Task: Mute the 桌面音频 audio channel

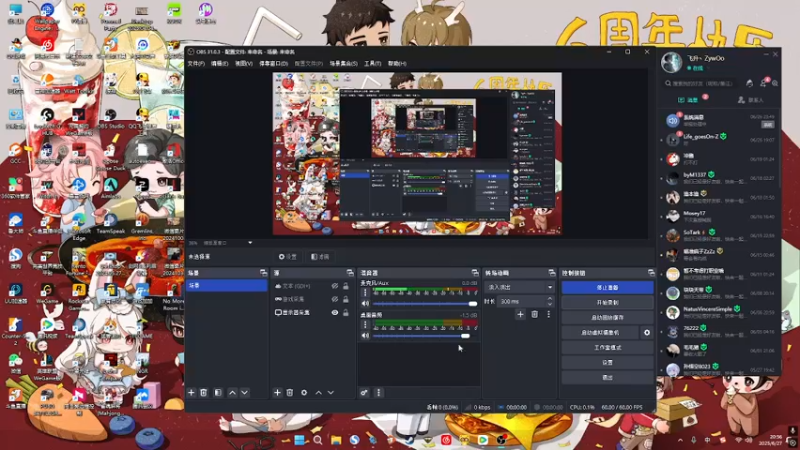Action: click(x=365, y=336)
